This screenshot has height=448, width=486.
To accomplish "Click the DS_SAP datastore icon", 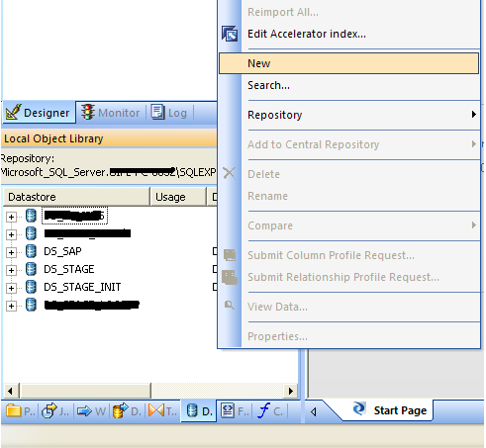I will tap(31, 251).
